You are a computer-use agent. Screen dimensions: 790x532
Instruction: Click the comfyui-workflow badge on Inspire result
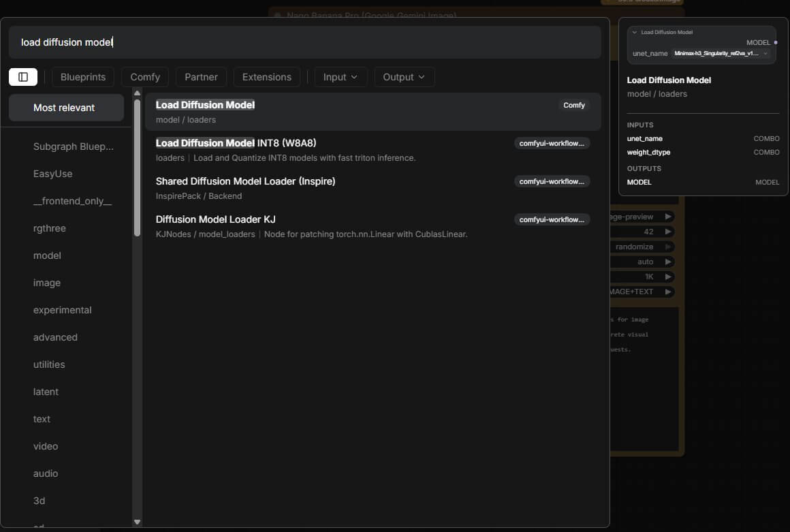click(x=552, y=181)
